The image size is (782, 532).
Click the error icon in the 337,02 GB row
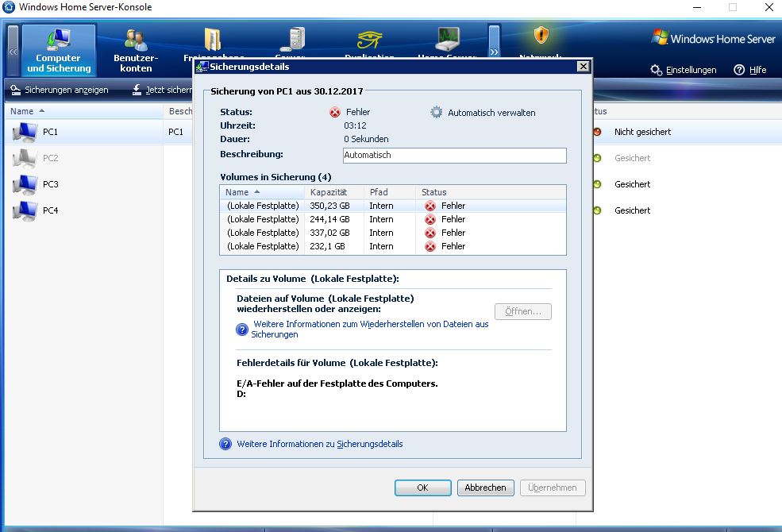coord(430,233)
